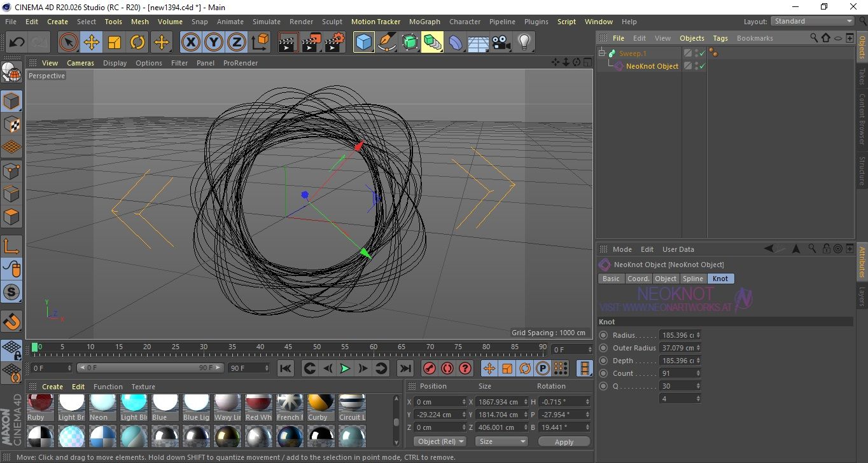
Task: Open the Render Settings icon
Action: [335, 43]
